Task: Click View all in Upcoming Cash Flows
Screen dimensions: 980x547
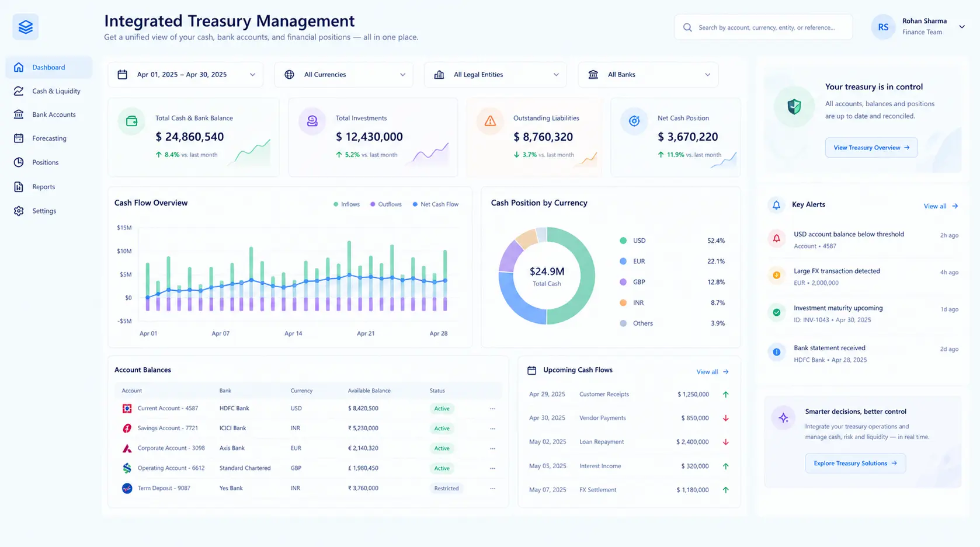Action: click(x=713, y=372)
